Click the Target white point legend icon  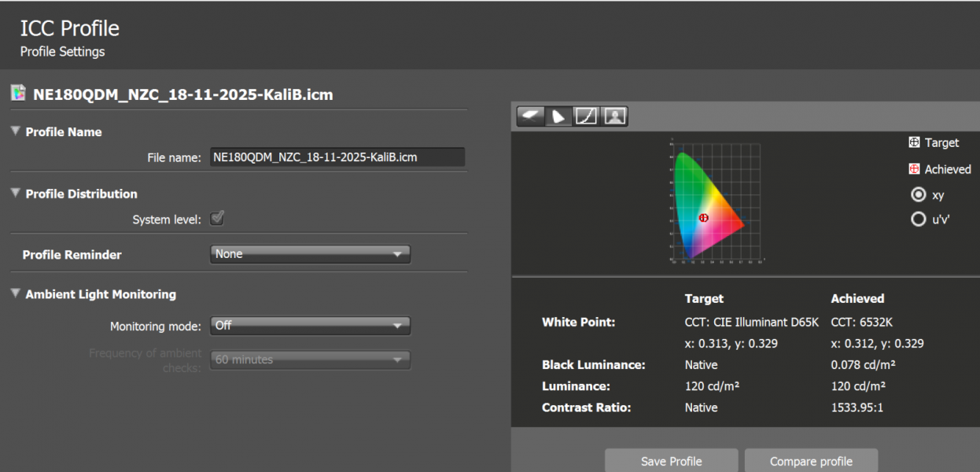pos(914,142)
